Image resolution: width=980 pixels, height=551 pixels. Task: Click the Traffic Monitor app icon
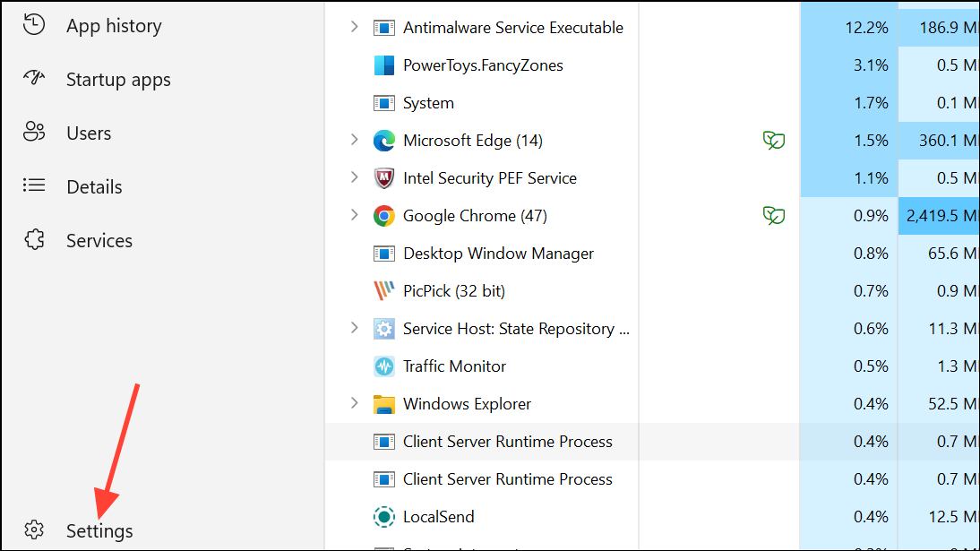pos(383,366)
